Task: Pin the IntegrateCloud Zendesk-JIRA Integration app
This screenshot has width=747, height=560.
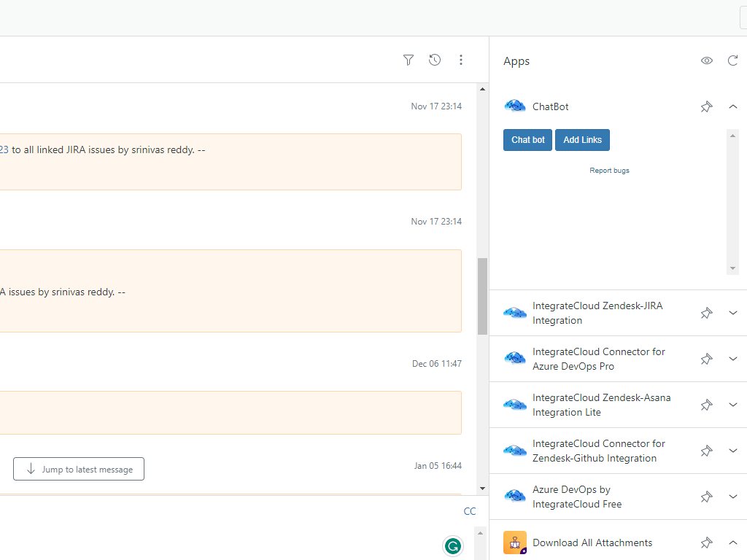Action: (706, 313)
